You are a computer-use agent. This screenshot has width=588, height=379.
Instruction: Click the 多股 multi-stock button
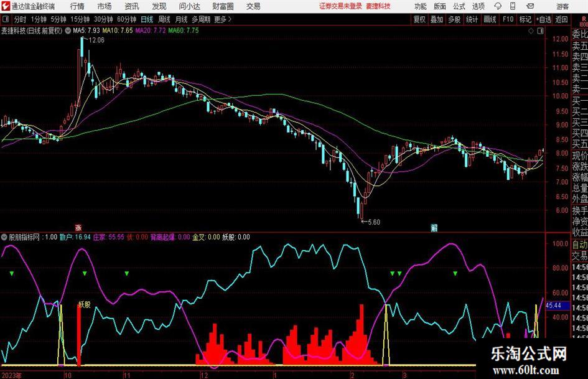coord(454,19)
